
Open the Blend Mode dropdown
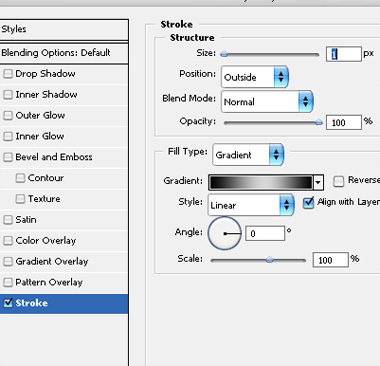pyautogui.click(x=267, y=102)
